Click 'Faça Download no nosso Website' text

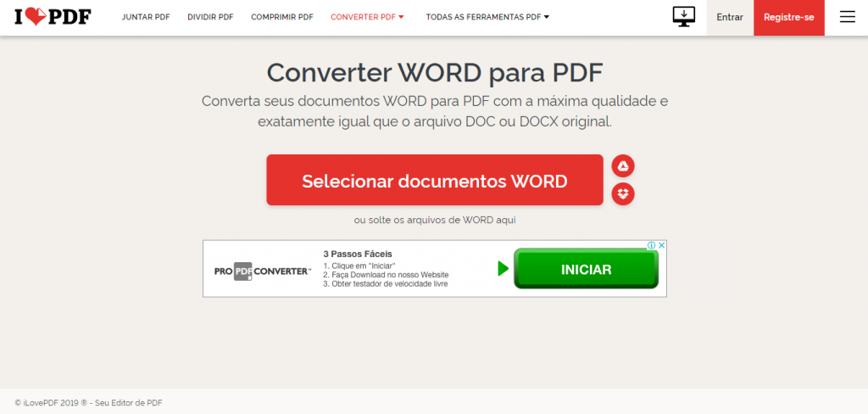point(386,274)
